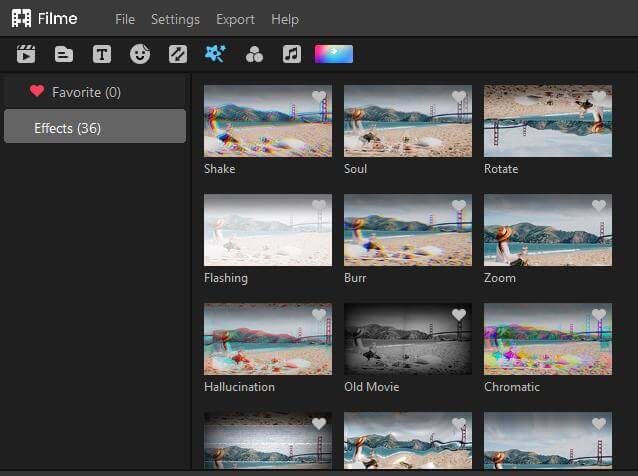The image size is (638, 476).
Task: Open the Audio music note icon
Action: click(292, 54)
